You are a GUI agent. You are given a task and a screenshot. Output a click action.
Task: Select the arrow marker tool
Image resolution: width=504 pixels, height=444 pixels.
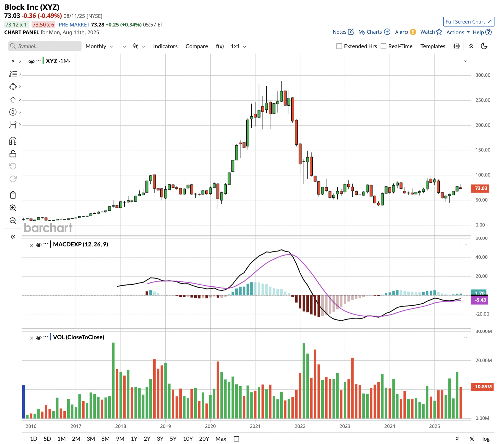point(13,99)
